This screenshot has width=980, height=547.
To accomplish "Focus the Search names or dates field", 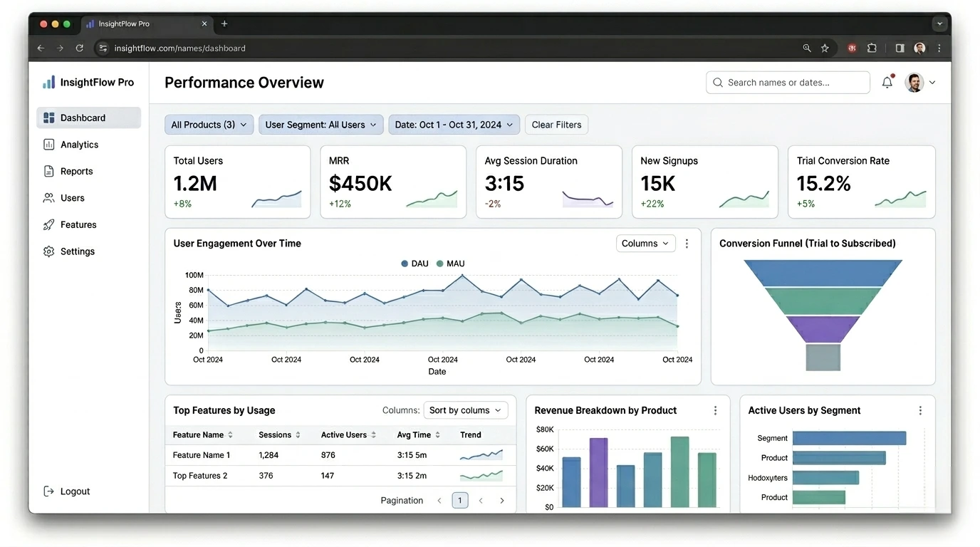I will pos(788,83).
